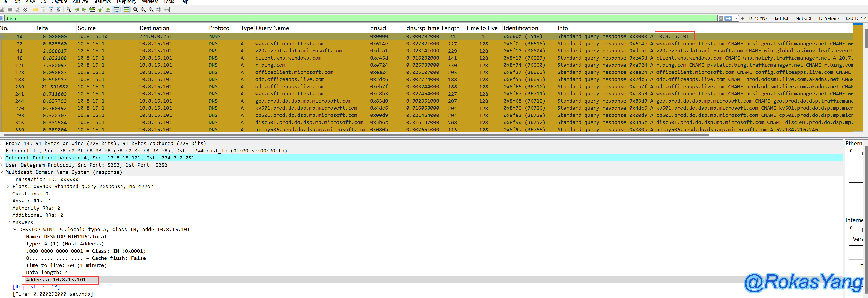Screen dimensions: 868x298
Task: Open the Analyze menu
Action: tap(80, 2)
